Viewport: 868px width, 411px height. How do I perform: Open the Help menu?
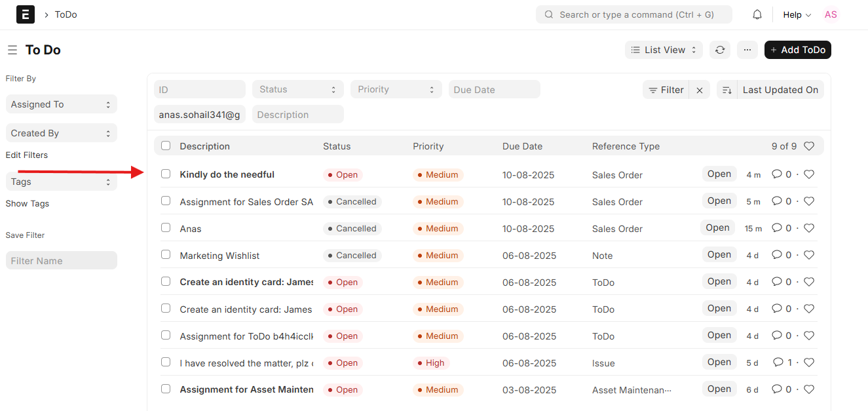(x=797, y=14)
